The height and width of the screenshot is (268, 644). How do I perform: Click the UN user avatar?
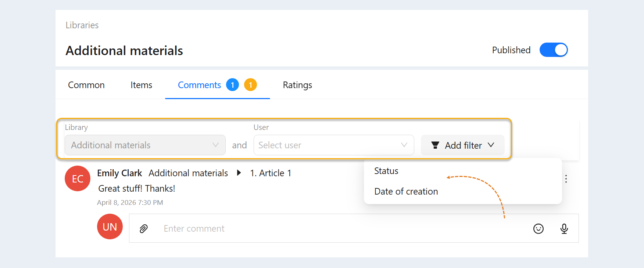(x=110, y=227)
